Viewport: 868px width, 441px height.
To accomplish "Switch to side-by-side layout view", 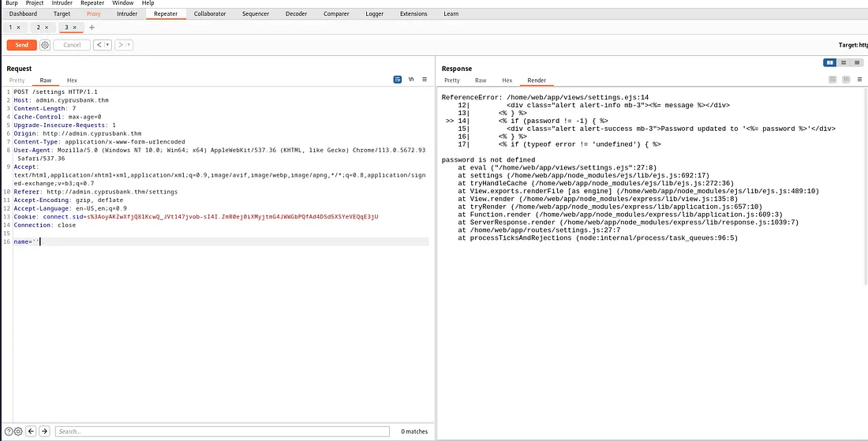I will point(830,62).
